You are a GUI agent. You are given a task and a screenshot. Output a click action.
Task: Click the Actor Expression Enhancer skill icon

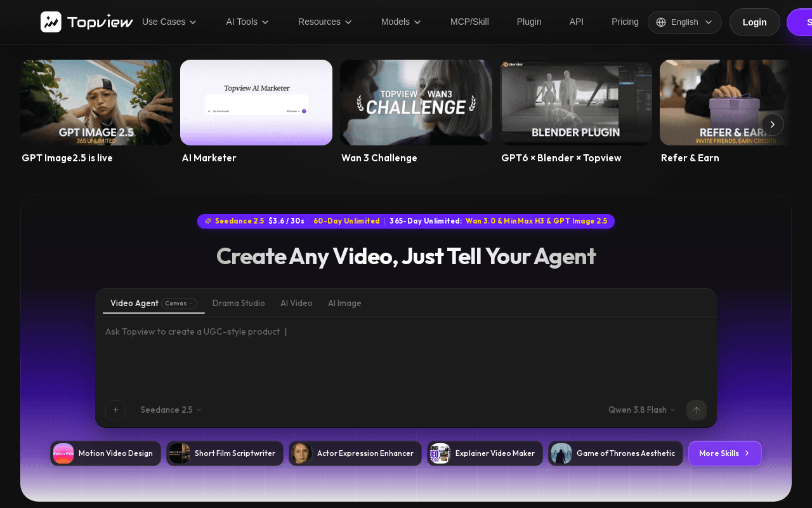(x=302, y=453)
